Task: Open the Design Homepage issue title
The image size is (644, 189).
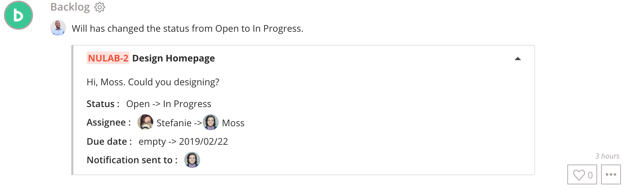Action: [173, 58]
